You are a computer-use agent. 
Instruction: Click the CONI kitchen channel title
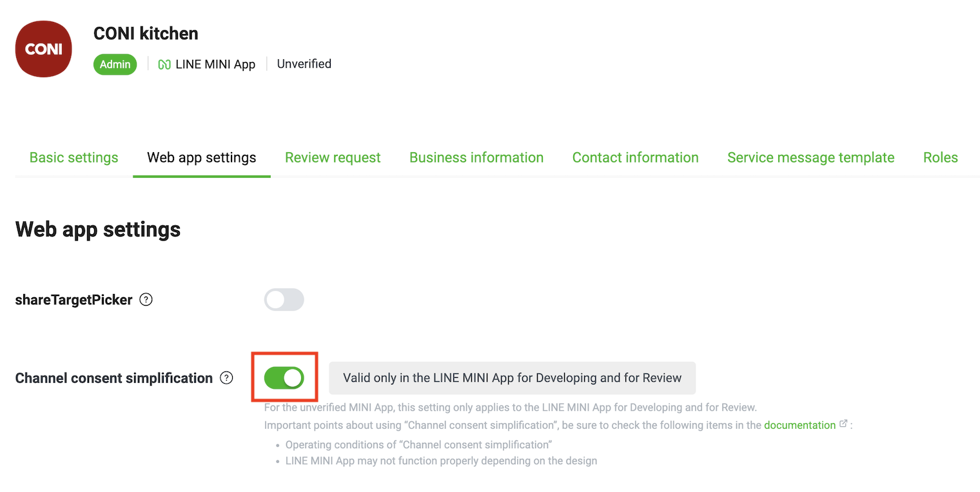click(146, 34)
